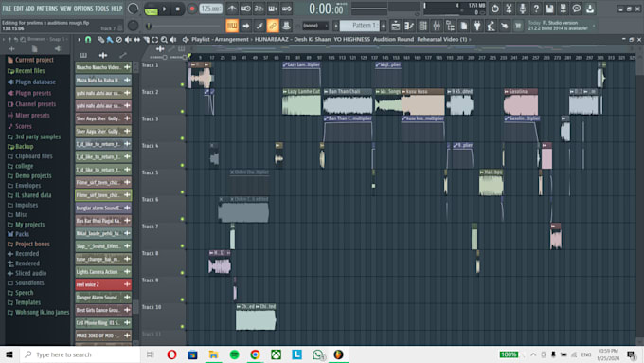Click the Gasolina audio clip on Track 2
Image resolution: width=644 pixels, height=363 pixels.
[x=520, y=101]
